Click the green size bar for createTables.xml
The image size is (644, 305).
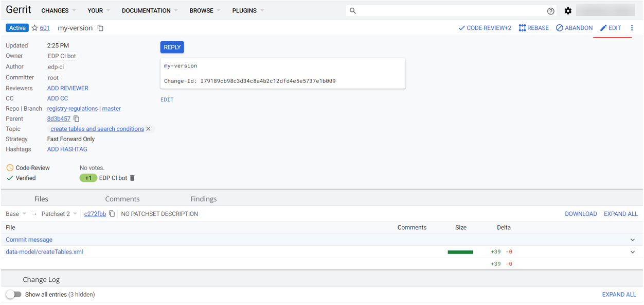(x=460, y=252)
